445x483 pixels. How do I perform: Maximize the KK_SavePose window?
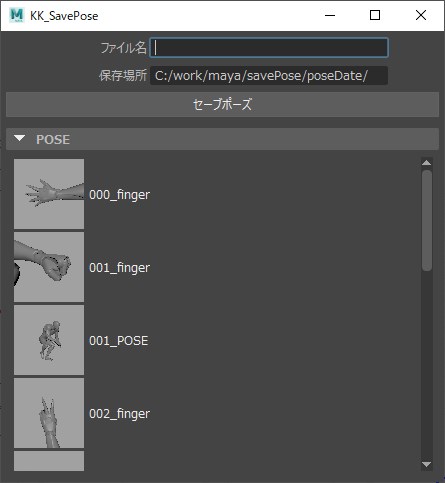tap(375, 15)
